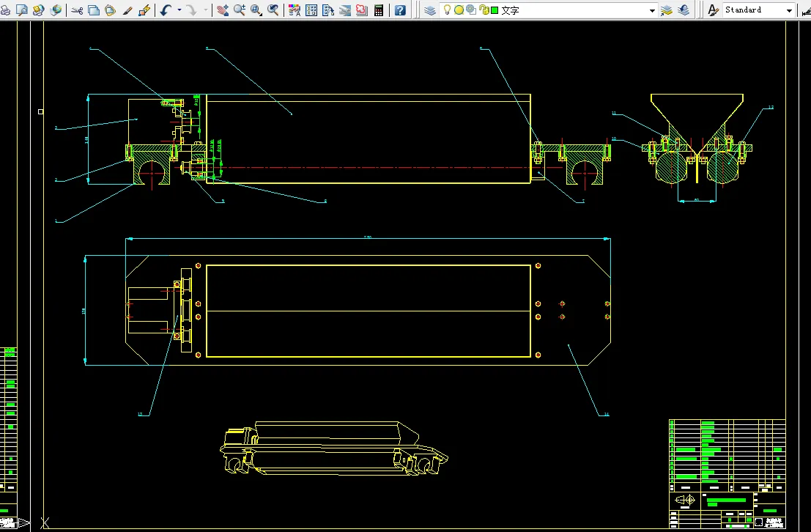The height and width of the screenshot is (532, 811).
Task: Click the Layer Previous icon
Action: pyautogui.click(x=684, y=10)
